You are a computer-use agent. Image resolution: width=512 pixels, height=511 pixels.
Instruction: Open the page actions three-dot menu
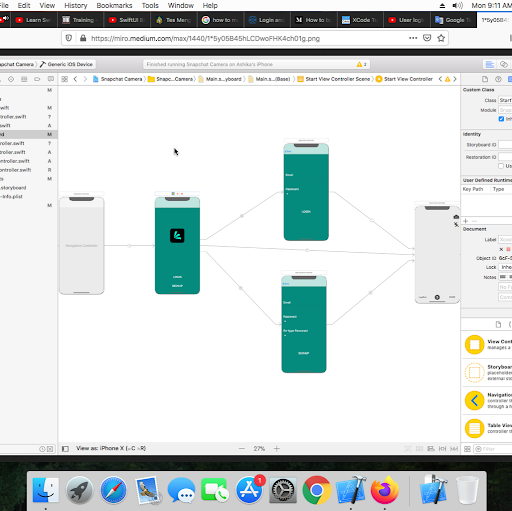pyautogui.click(x=413, y=38)
